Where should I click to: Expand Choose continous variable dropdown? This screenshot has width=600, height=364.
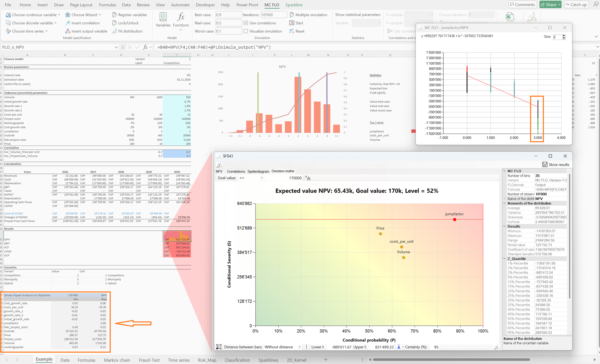(x=59, y=15)
